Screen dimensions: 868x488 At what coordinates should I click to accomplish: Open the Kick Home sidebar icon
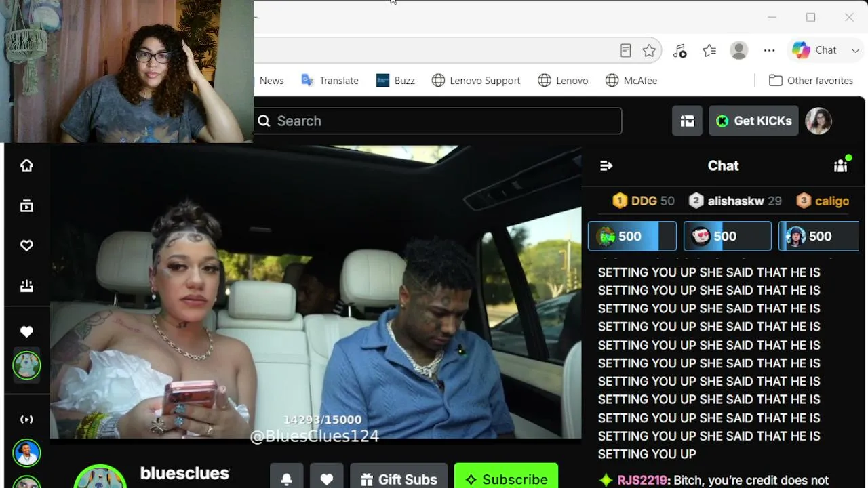[26, 166]
